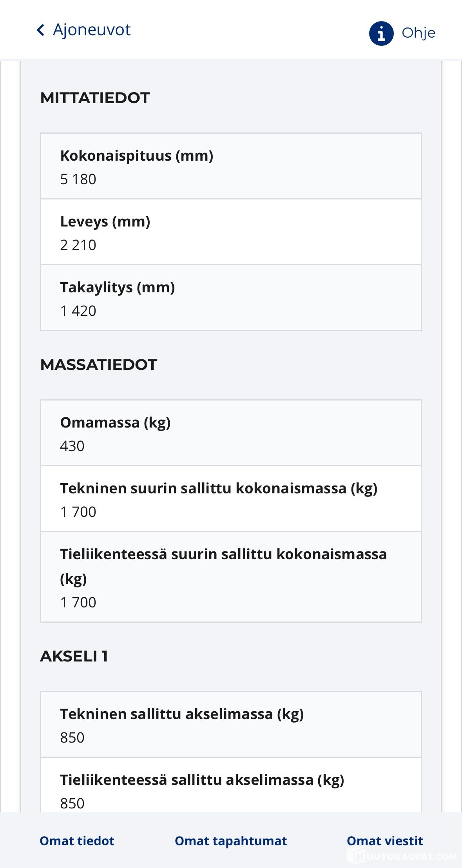This screenshot has width=462, height=868.
Task: Click the 5 180 length value
Action: 78,179
